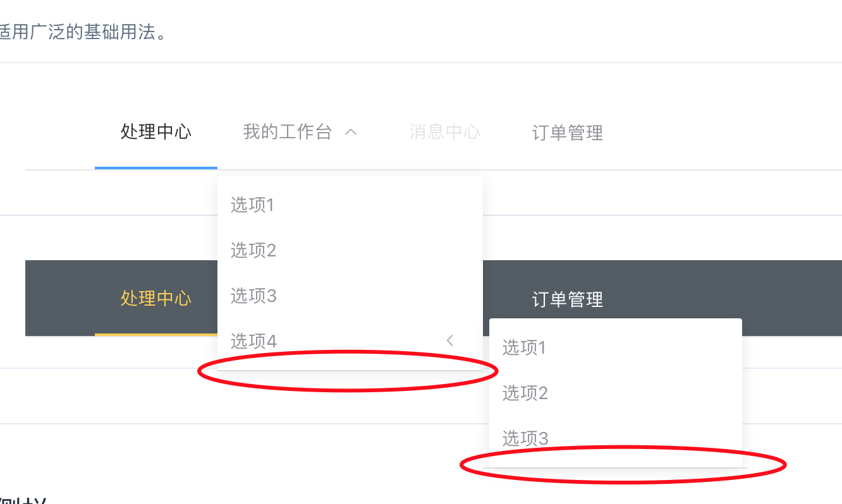Click the left chevron icon on 选项4
This screenshot has width=842, height=504.
click(450, 340)
